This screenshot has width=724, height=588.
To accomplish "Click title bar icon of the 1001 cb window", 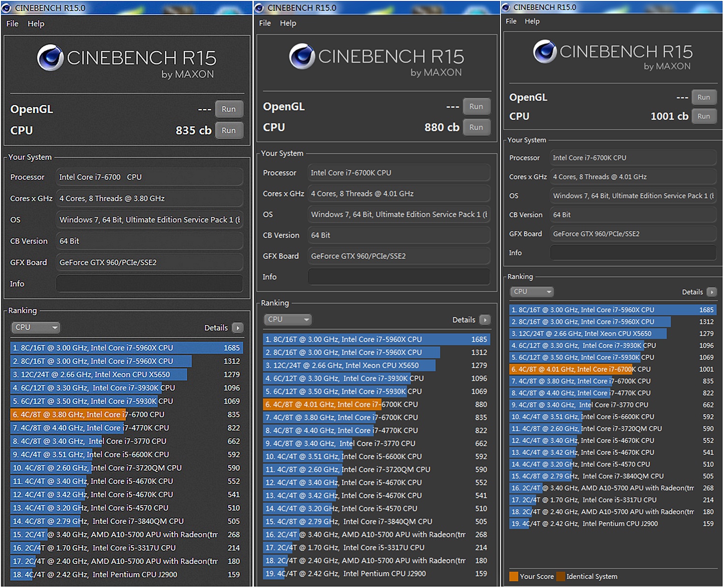I will (x=506, y=7).
